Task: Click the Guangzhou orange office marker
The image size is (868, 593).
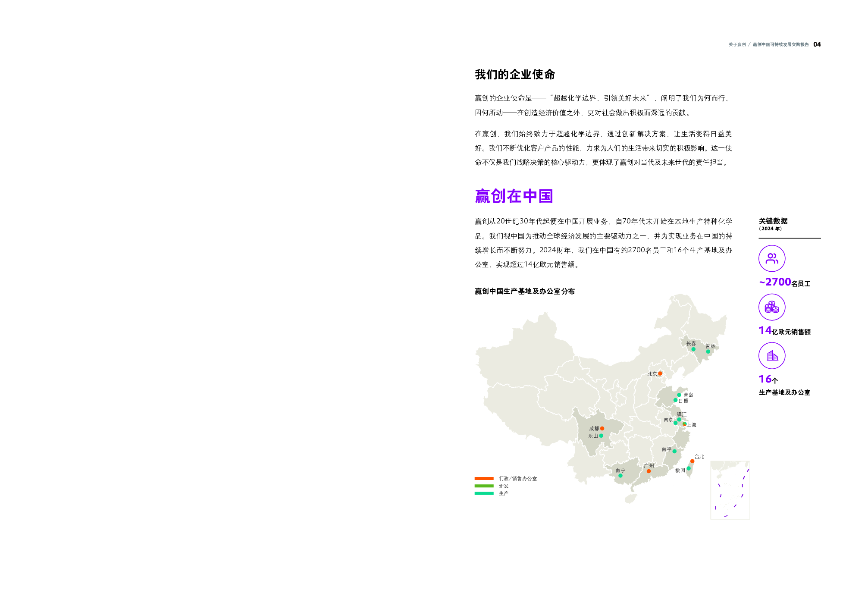Action: tap(649, 471)
